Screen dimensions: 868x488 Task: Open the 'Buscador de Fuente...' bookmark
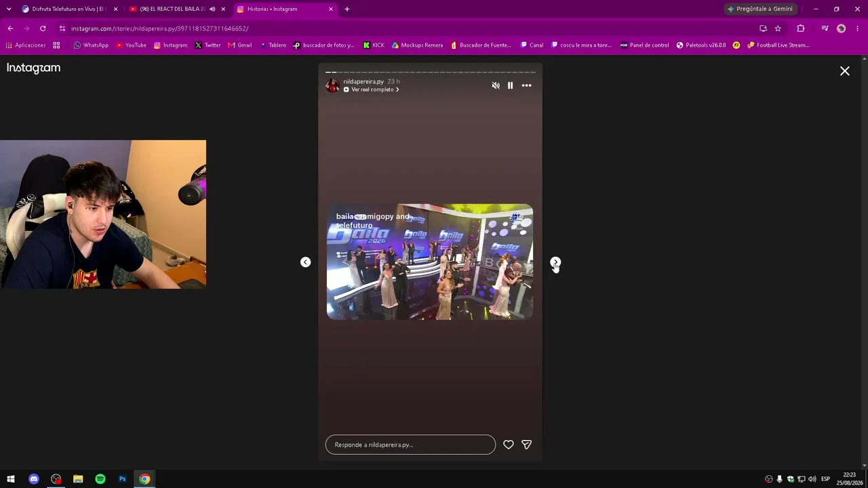tap(481, 45)
